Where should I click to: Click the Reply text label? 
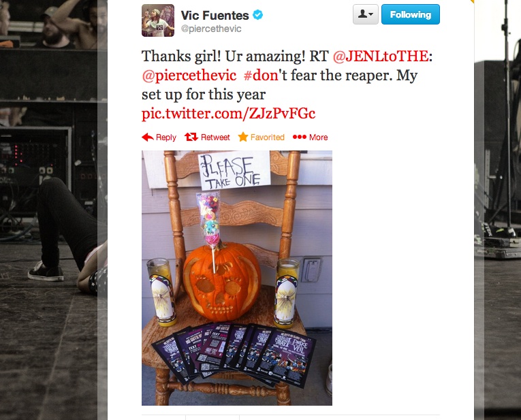coord(165,138)
